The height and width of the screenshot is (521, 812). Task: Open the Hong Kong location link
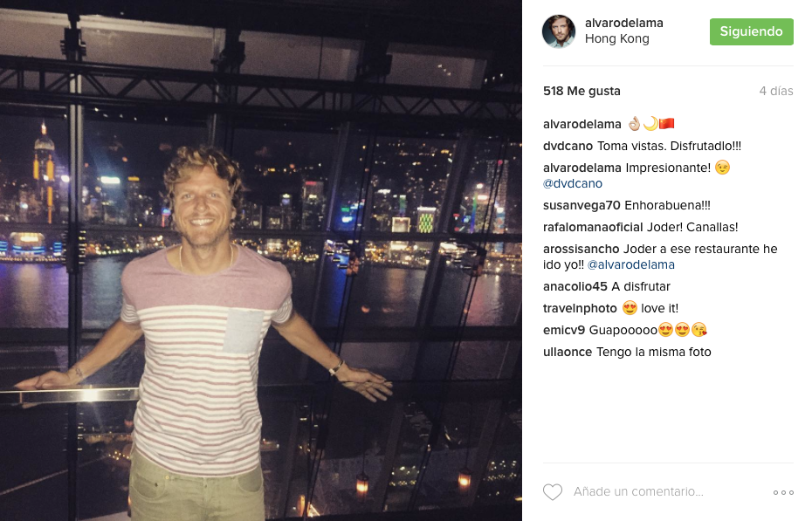(x=616, y=38)
